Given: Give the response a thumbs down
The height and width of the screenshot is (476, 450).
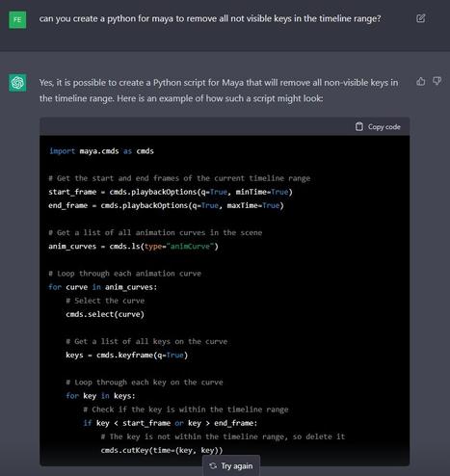Looking at the screenshot, I should 437,81.
